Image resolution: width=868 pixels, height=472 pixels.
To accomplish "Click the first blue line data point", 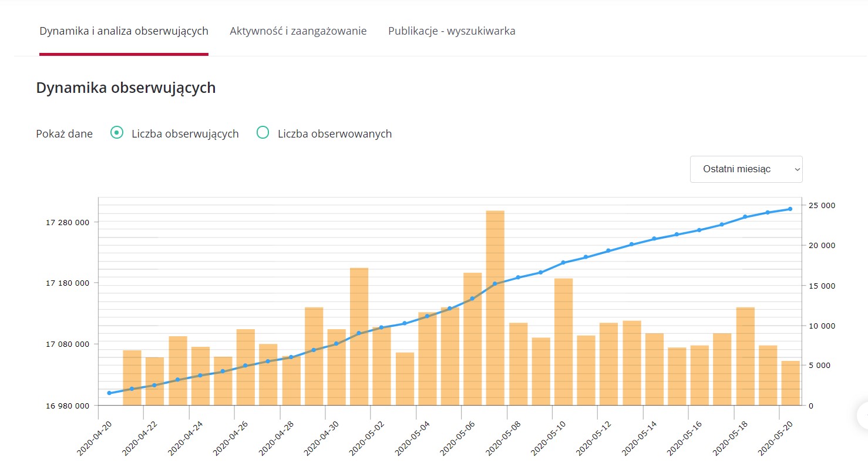I will click(109, 393).
